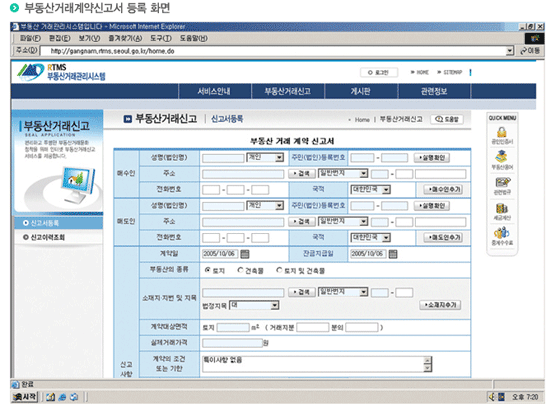Launch Internet Explorer from the taskbar quick launch

click(62, 397)
